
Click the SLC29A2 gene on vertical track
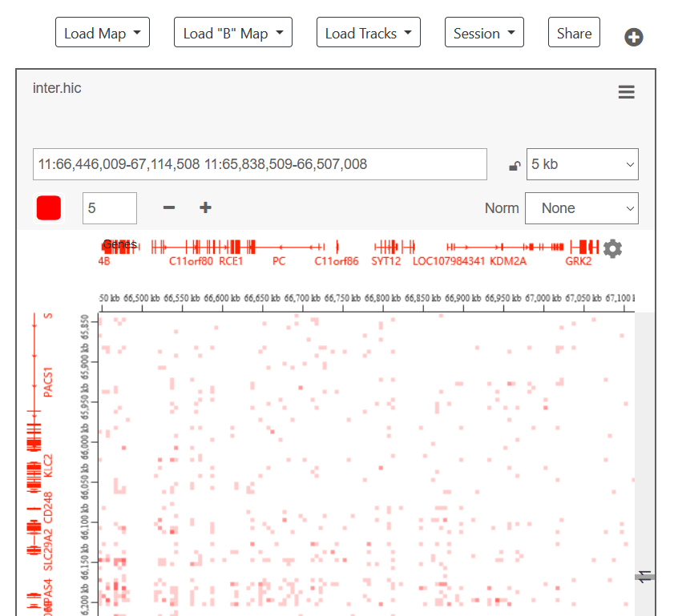(x=48, y=550)
